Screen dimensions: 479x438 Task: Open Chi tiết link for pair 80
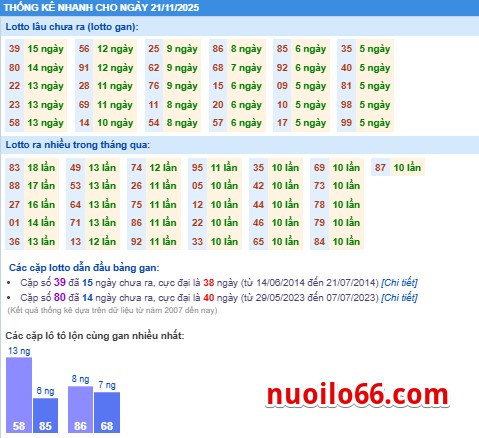pyautogui.click(x=399, y=297)
